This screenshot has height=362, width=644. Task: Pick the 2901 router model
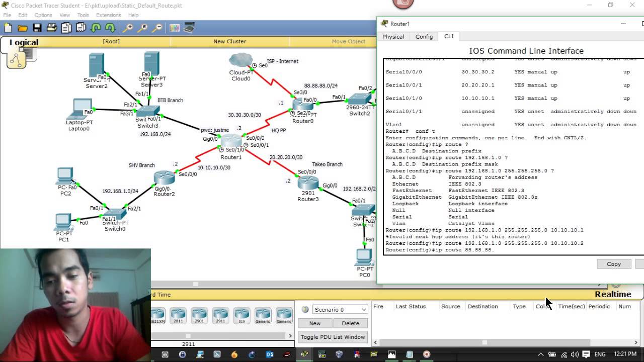199,316
